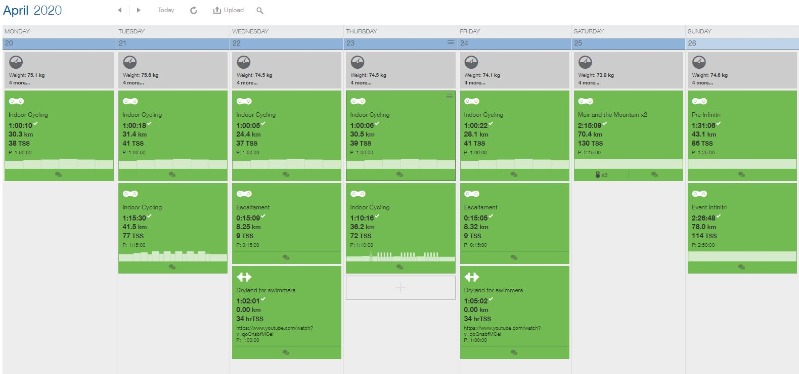Click the refresh calendar icon
Image resolution: width=799 pixels, height=374 pixels.
pos(194,10)
